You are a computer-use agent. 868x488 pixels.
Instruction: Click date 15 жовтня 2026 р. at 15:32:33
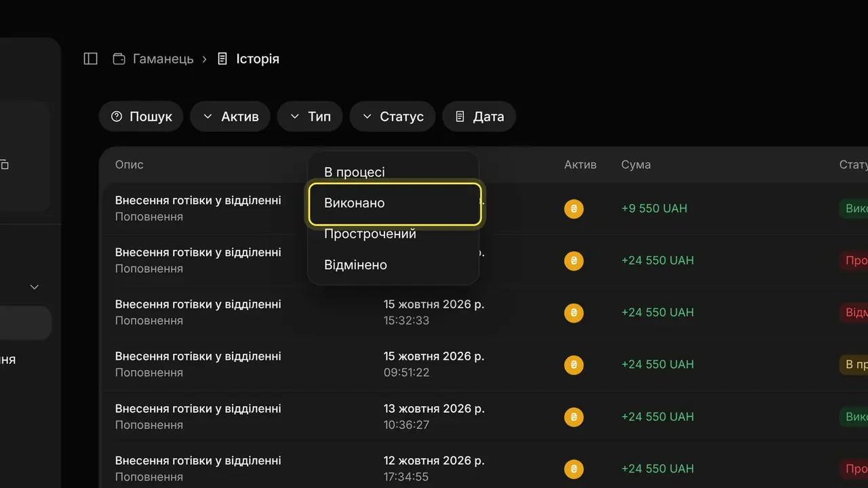434,304
